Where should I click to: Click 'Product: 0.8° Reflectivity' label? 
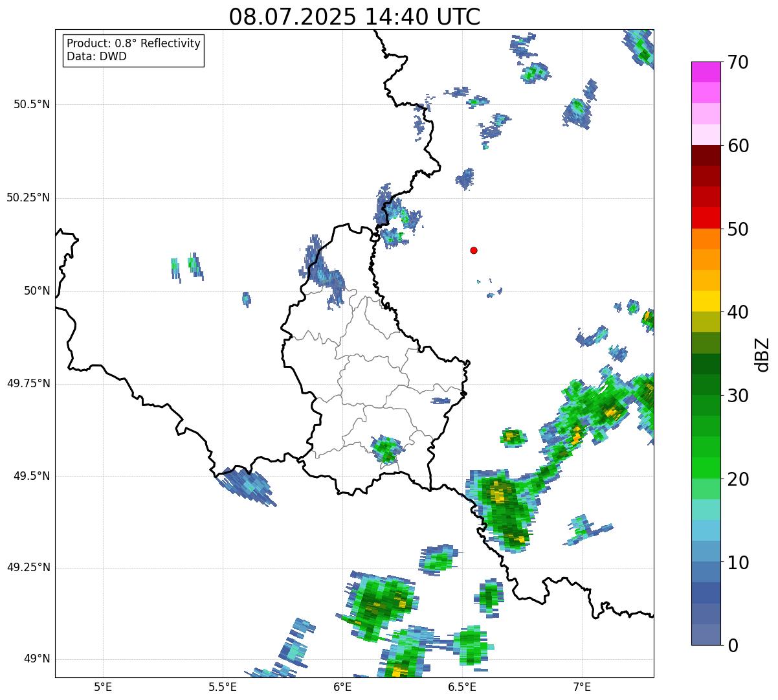(134, 43)
